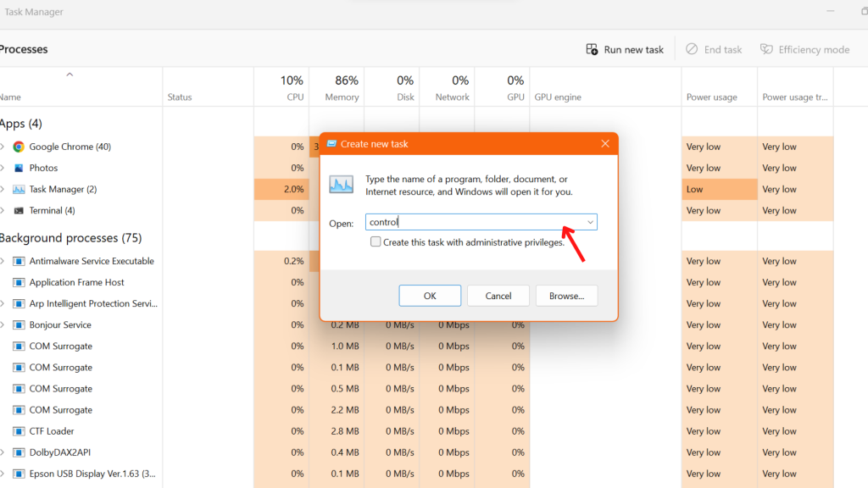The width and height of the screenshot is (868, 488).
Task: Expand the DolbyDAX2API row
Action: (x=3, y=452)
